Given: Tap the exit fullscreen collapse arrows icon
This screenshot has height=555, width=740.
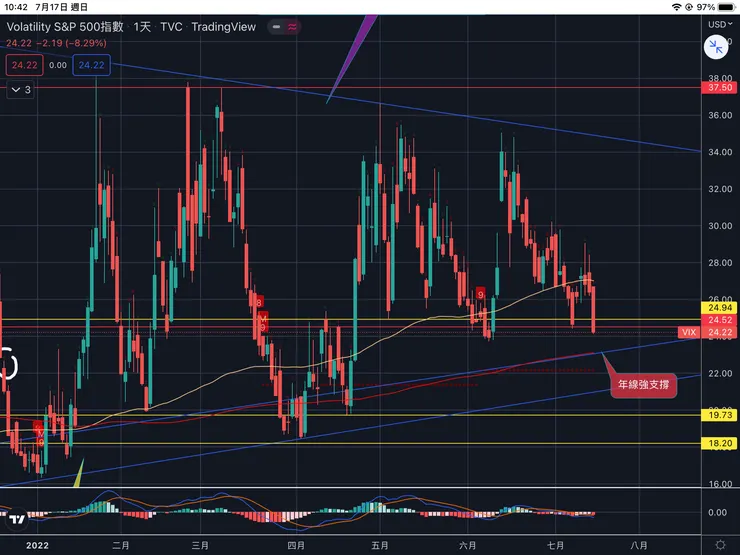Looking at the screenshot, I should click(x=715, y=48).
